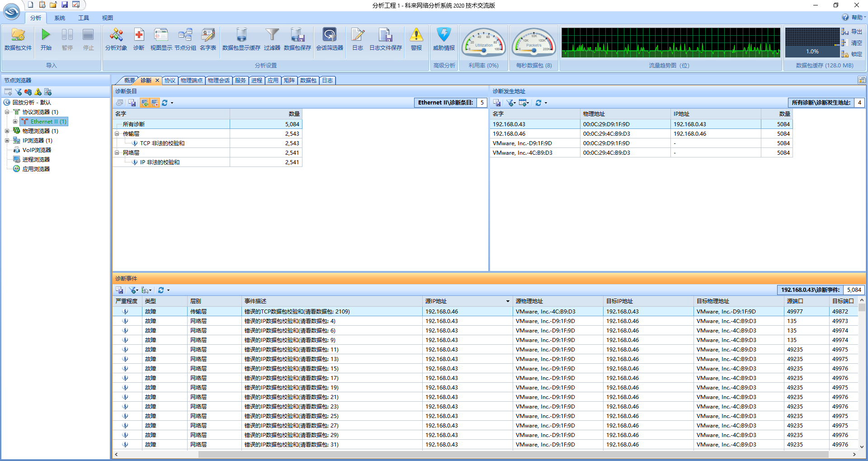Switch to the 系统 ribbon tab

[60, 18]
